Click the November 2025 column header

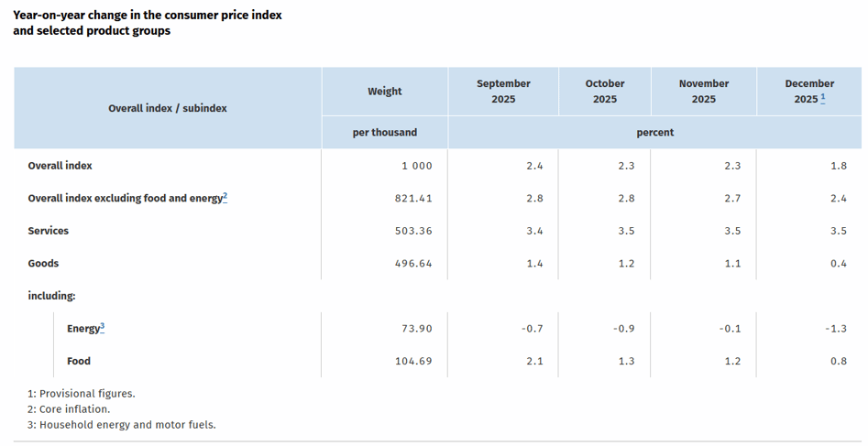[x=703, y=91]
